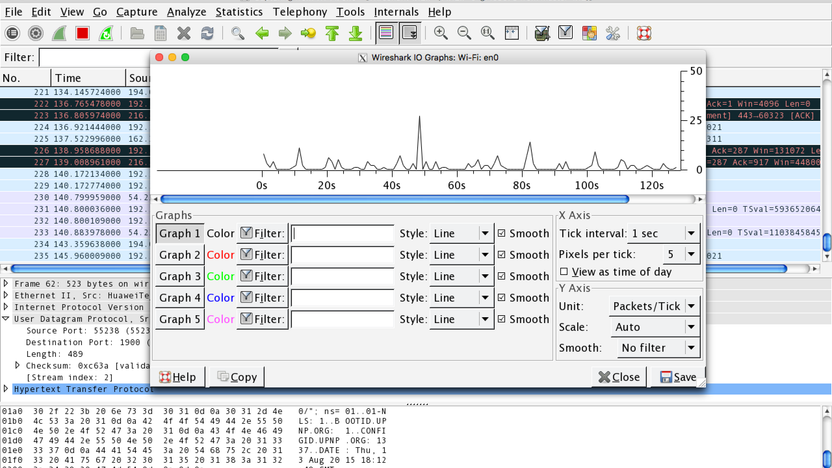Go to specified packet icon
The height and width of the screenshot is (468, 832).
coord(308,33)
